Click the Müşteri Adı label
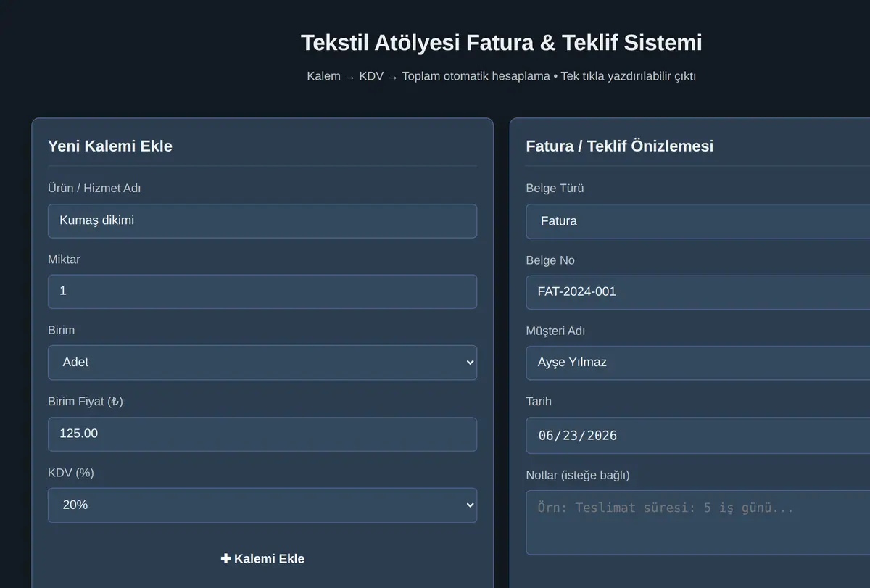Screen dimensions: 870x588 tap(555, 331)
